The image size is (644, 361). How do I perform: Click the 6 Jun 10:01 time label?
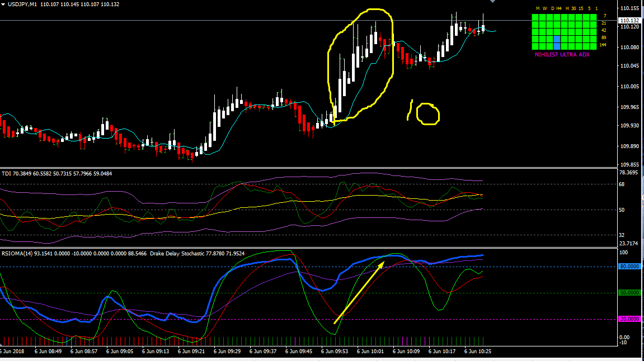[x=370, y=351]
